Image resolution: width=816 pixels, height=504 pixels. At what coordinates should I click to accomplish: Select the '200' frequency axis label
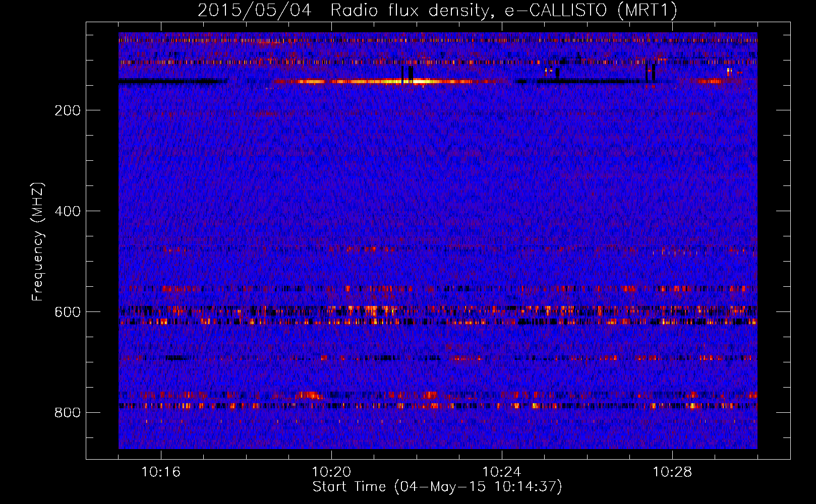(68, 110)
